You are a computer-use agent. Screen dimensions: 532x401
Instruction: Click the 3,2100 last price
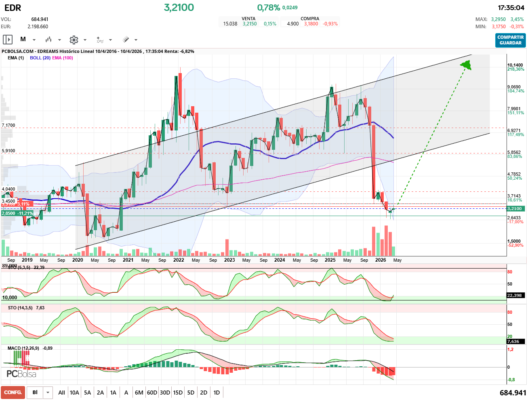click(179, 7)
